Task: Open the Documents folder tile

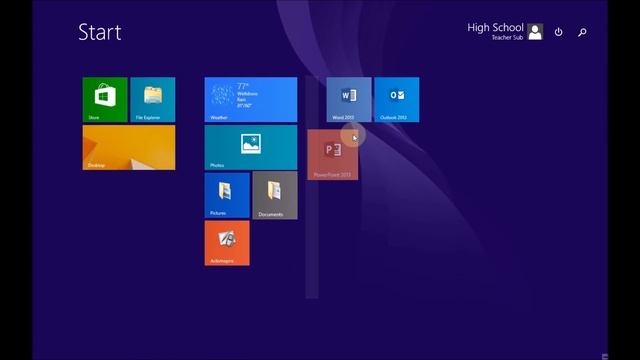Action: [275, 195]
